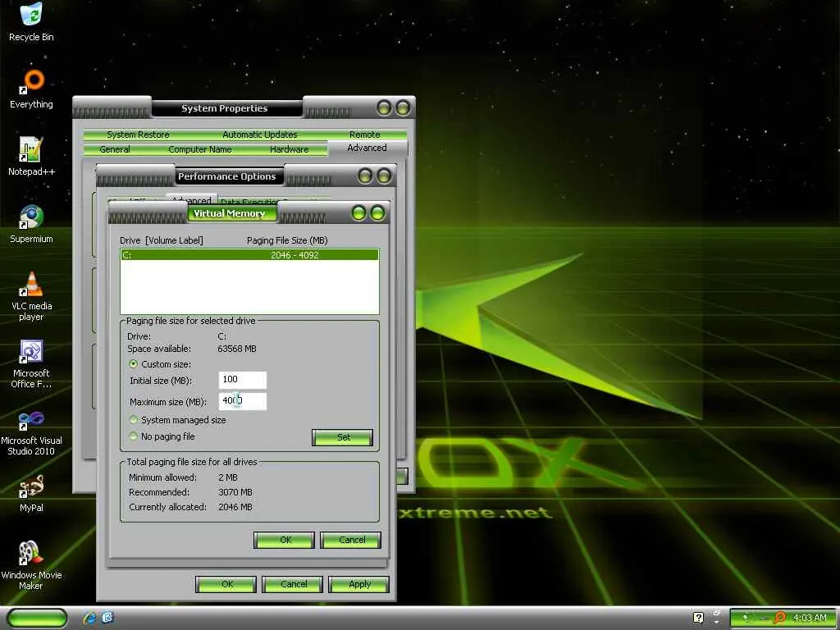Viewport: 840px width, 630px height.
Task: Close the Virtual Memory dialog window
Action: 377,213
